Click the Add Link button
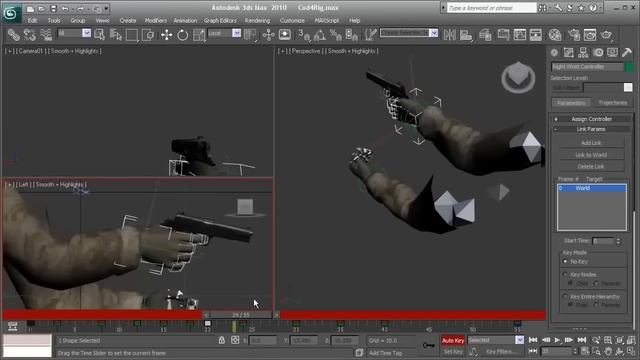 (591, 143)
